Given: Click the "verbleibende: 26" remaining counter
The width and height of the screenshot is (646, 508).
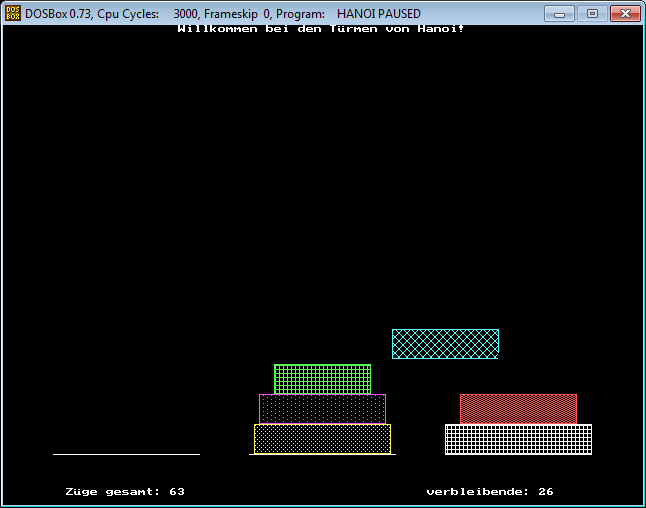Looking at the screenshot, I should coord(490,492).
